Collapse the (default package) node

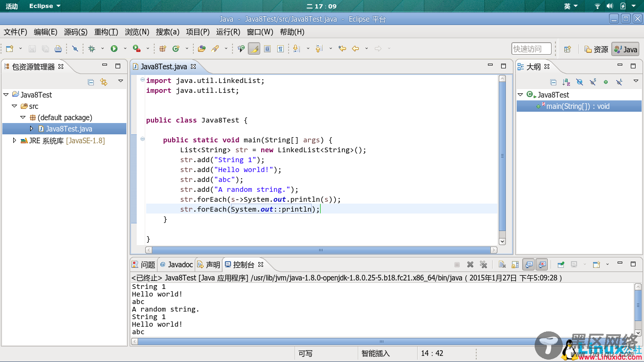click(x=23, y=117)
